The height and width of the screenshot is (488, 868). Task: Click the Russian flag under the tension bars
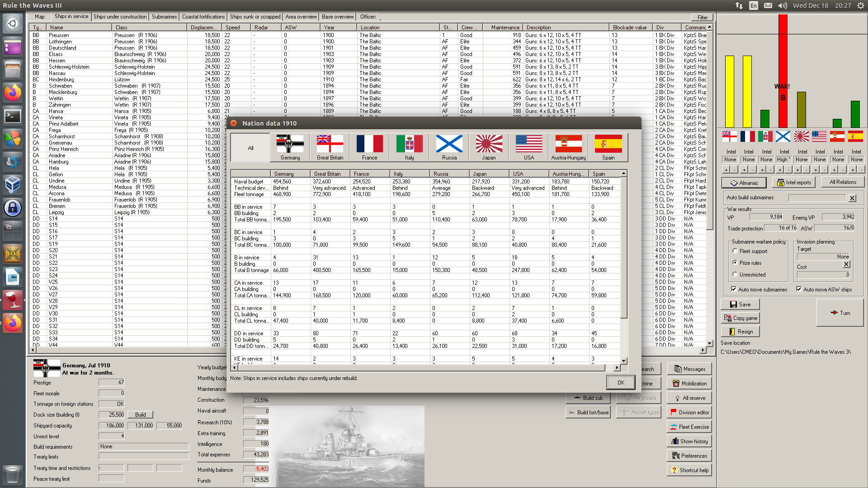783,136
